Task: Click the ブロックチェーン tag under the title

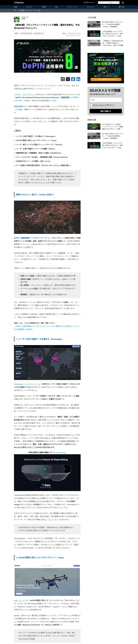Action: [39, 33]
